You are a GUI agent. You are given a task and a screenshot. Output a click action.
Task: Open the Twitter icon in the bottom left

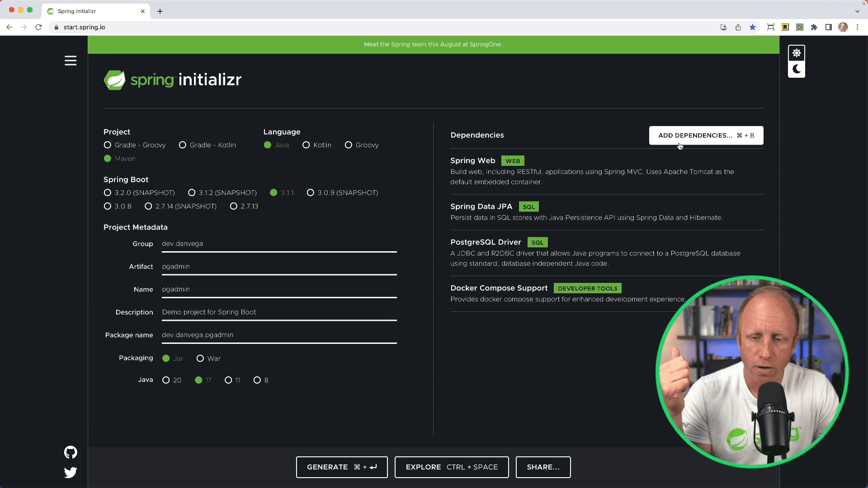(71, 473)
